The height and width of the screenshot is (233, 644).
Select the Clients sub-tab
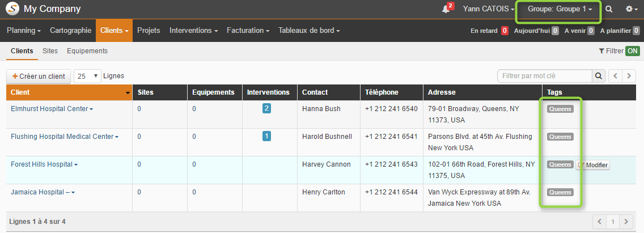point(22,51)
